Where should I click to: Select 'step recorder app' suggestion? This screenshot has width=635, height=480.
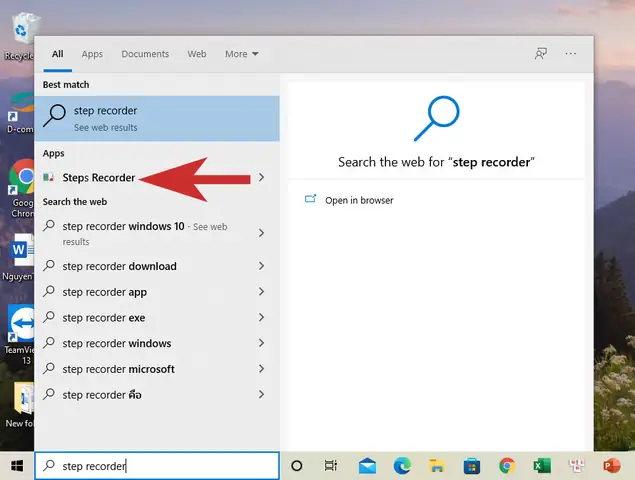coord(157,292)
